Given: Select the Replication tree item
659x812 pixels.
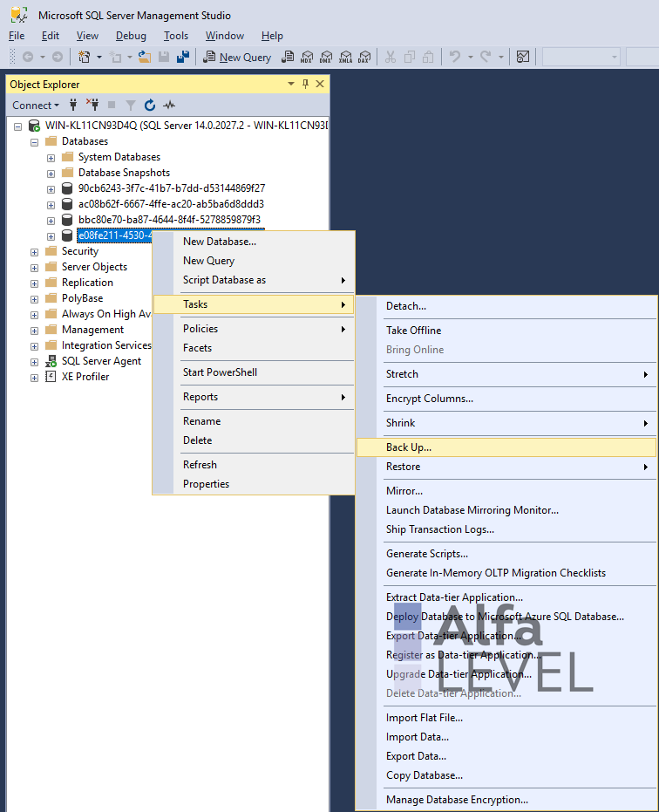Looking at the screenshot, I should point(87,283).
